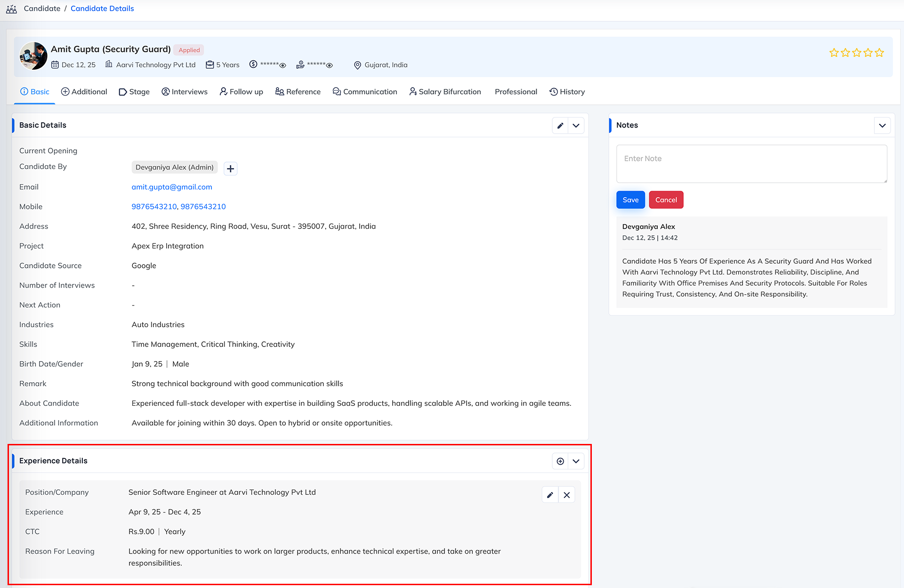The height and width of the screenshot is (588, 904).
Task: Collapse the Experience Details section
Action: tap(576, 461)
